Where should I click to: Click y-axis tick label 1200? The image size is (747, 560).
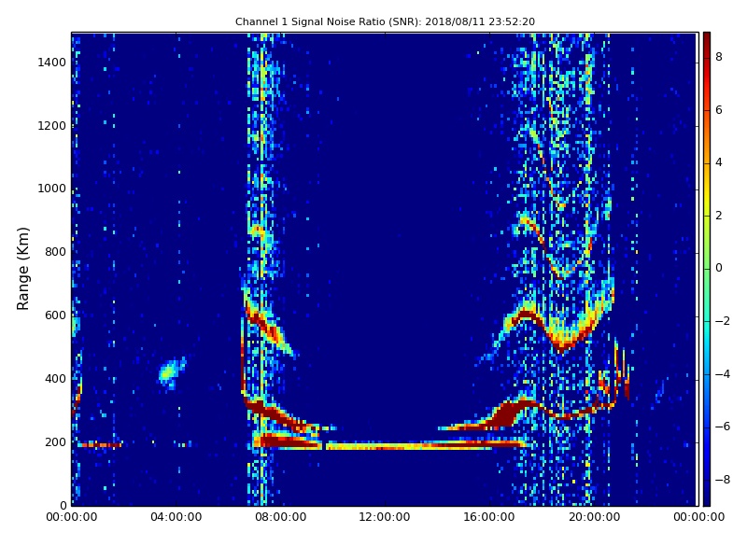point(51,126)
